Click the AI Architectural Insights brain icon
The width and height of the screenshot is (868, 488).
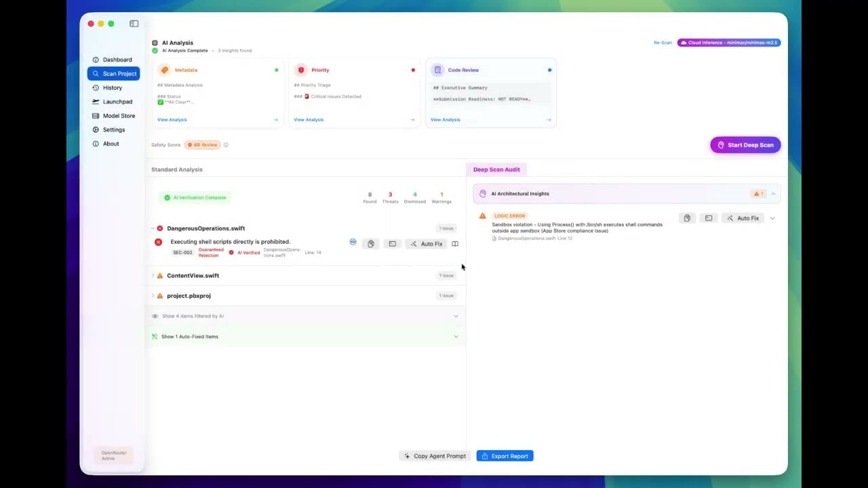(x=483, y=194)
